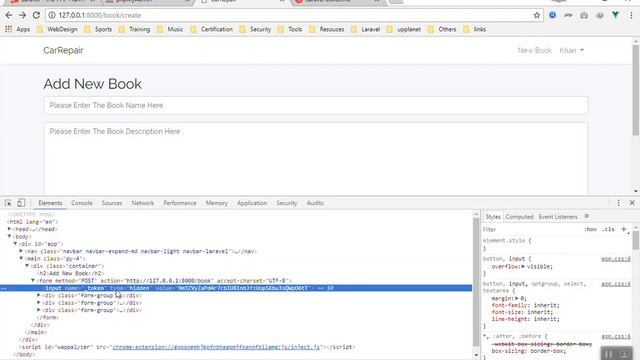
Task: Click the page vertical scrollbar thumb
Action: [636, 90]
